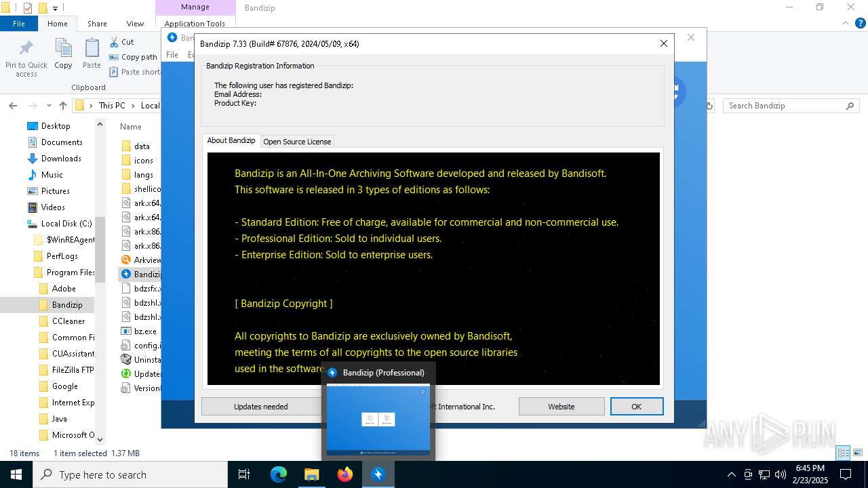The height and width of the screenshot is (488, 868).
Task: Select the PerfLogs folder in tree
Action: [62, 256]
